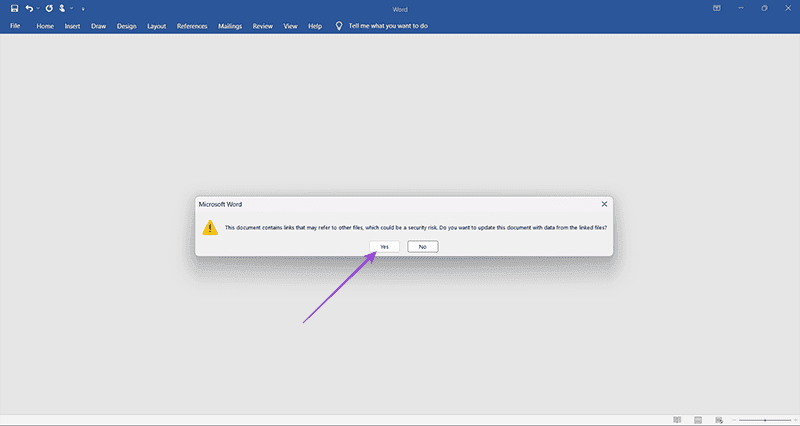The width and height of the screenshot is (800, 426).
Task: Click the Undo arrow icon
Action: pyautogui.click(x=29, y=8)
